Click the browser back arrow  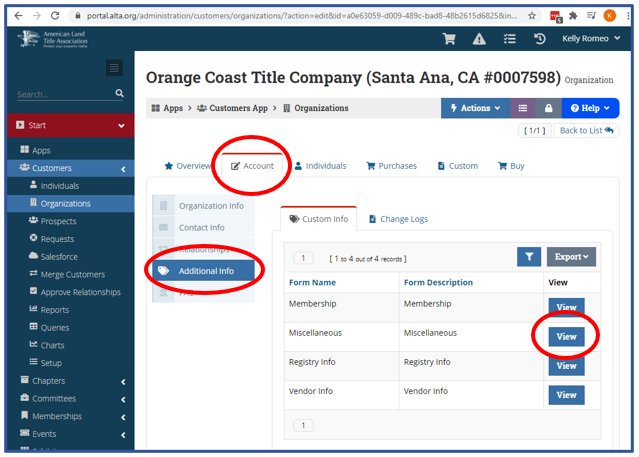coord(18,15)
